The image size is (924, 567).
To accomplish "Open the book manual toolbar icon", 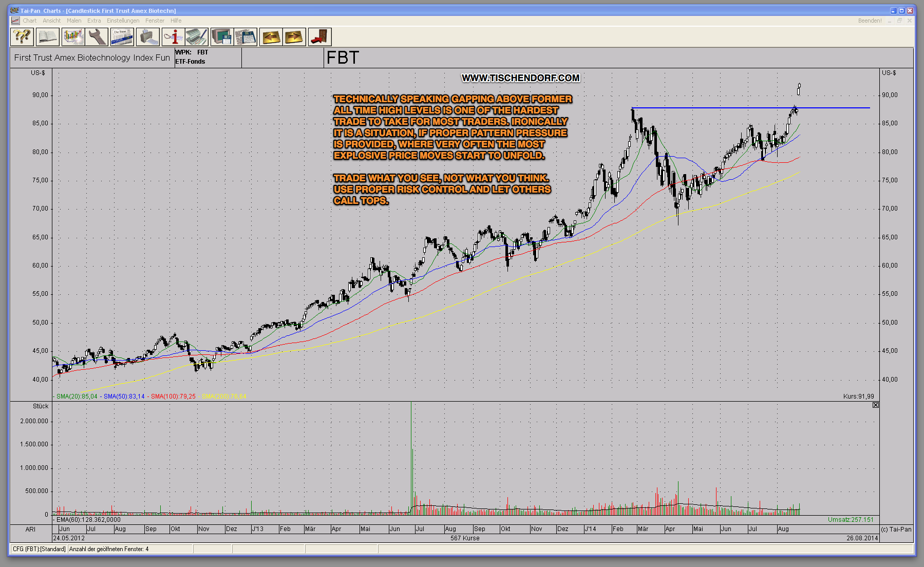I will 47,37.
